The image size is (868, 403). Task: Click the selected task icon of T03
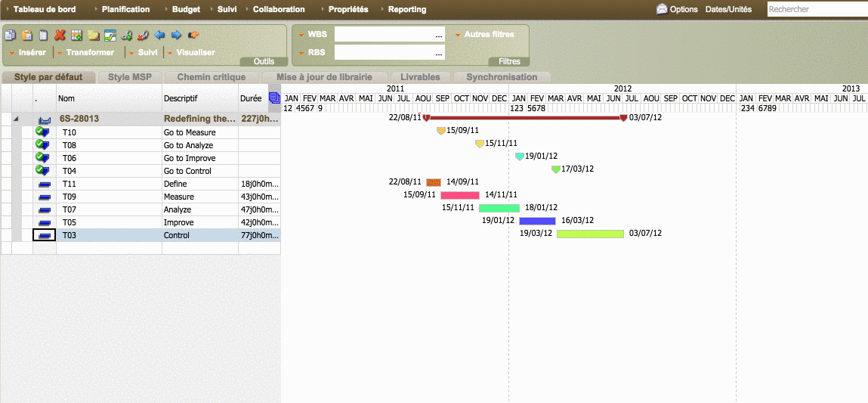pos(45,235)
